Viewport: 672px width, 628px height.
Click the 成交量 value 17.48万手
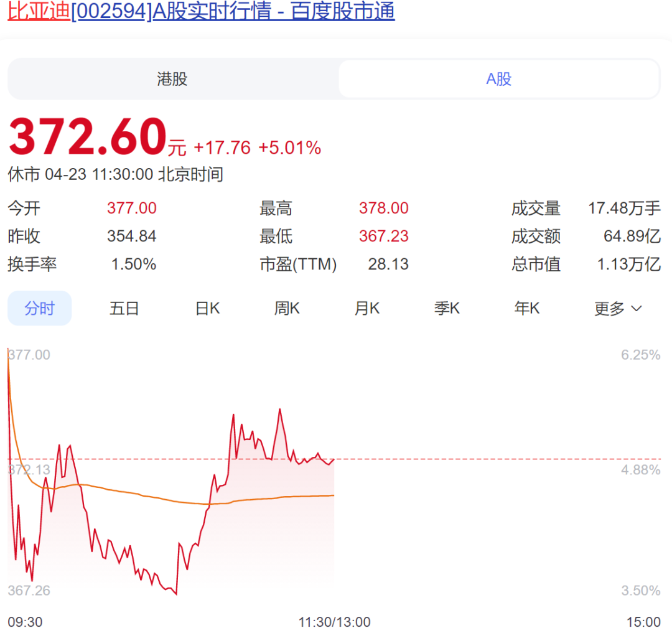click(624, 209)
